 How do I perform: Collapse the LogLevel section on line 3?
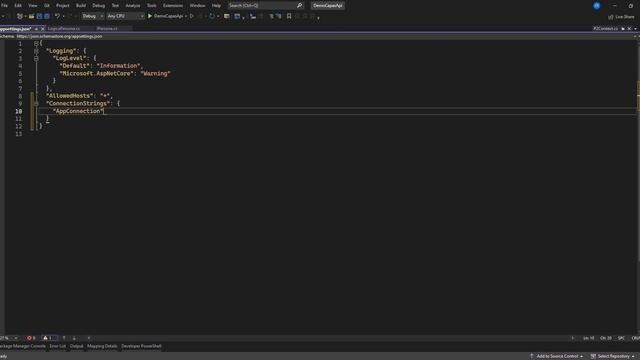pos(36,58)
